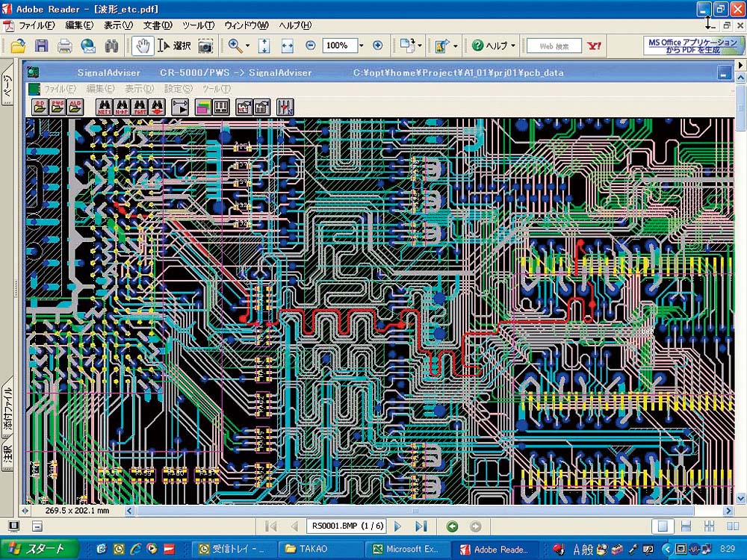Open the ファイル menu
This screenshot has width=747, height=560.
point(36,25)
